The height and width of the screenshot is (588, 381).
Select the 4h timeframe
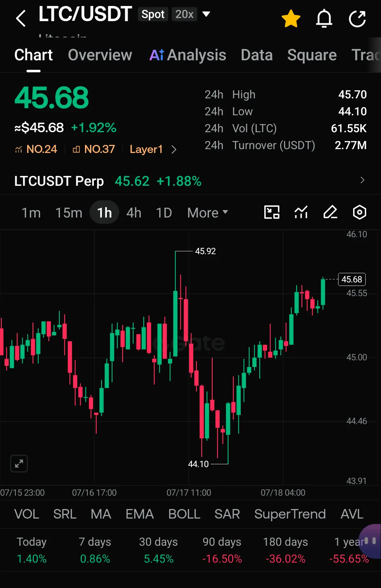click(134, 213)
